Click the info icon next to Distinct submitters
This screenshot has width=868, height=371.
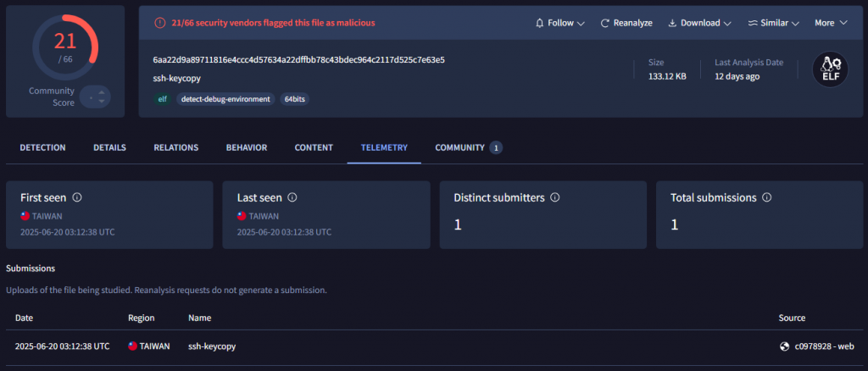click(555, 197)
